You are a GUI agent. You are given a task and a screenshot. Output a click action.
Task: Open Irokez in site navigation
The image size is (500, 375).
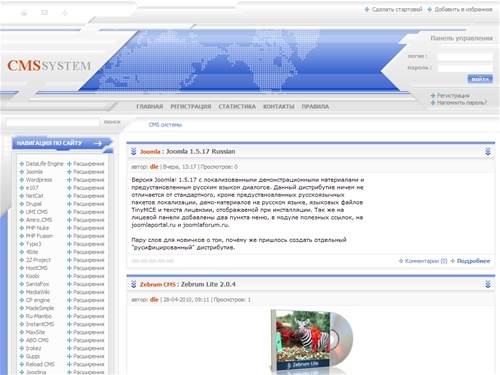33,348
